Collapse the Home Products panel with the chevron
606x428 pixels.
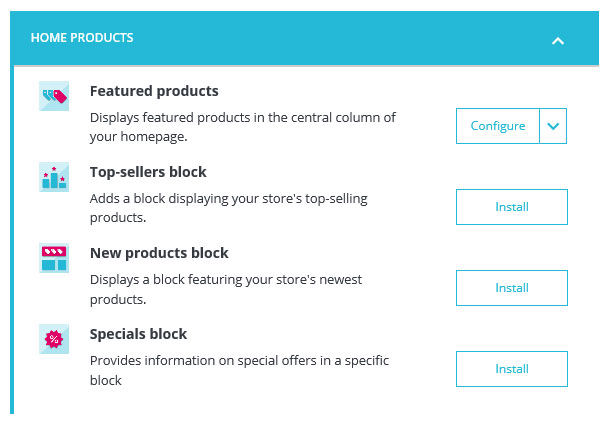[558, 41]
